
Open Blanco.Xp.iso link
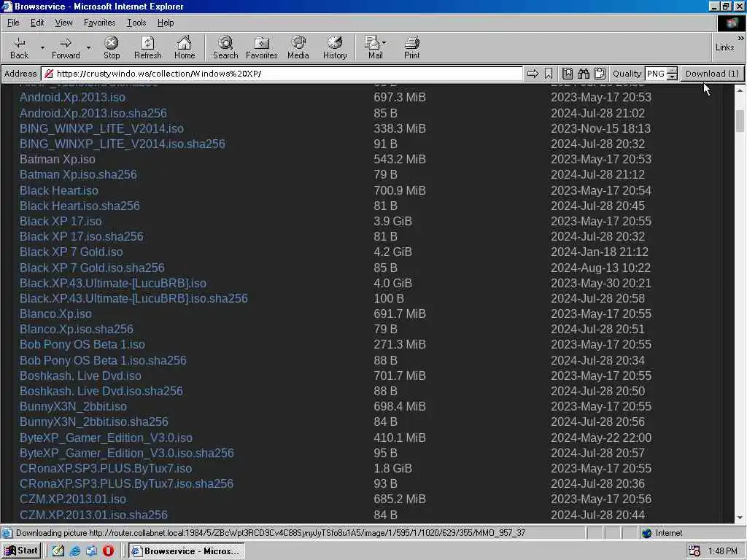(x=55, y=314)
